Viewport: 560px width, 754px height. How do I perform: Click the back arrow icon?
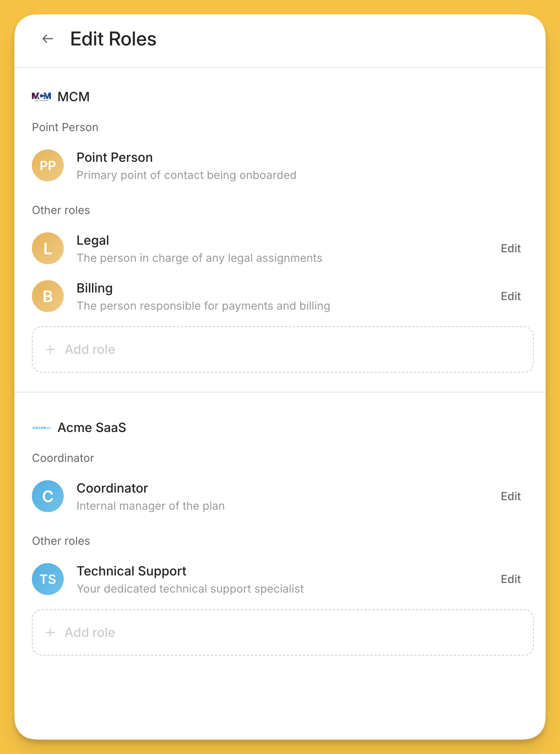click(47, 39)
